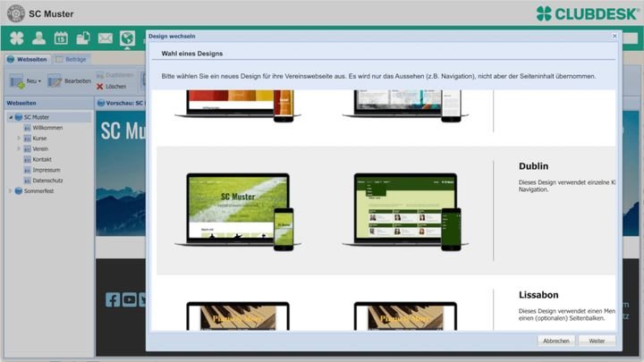Click the Bearbeiten toolbar button
This screenshot has width=644, height=362.
(69, 80)
